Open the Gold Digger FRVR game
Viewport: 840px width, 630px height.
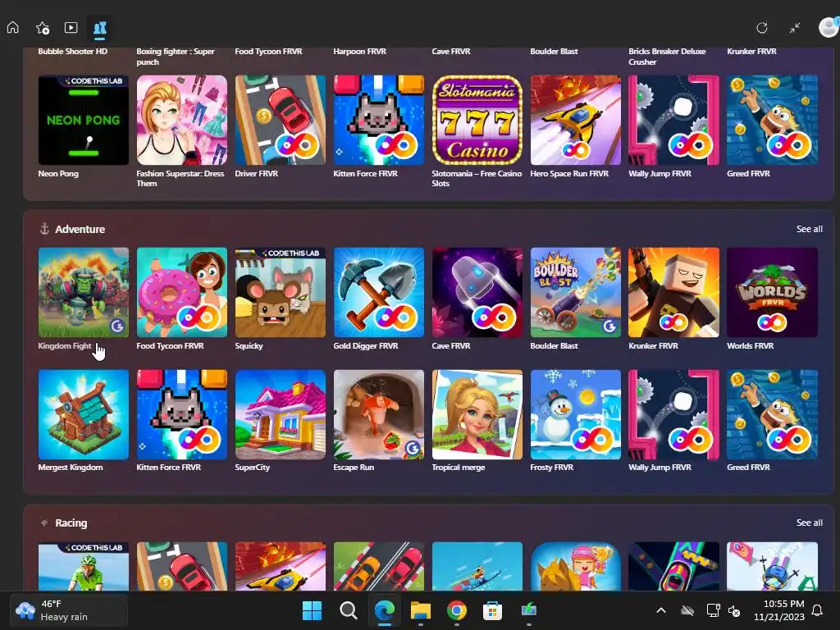(x=379, y=293)
